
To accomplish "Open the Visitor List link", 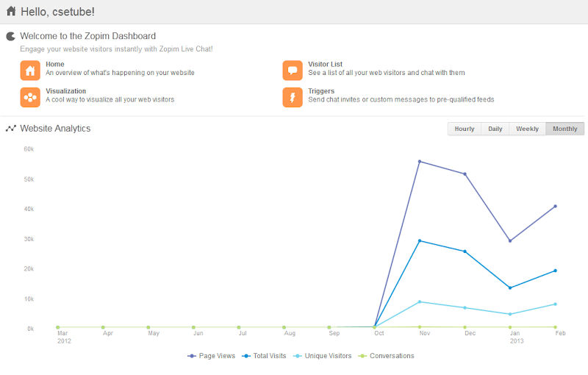I will pos(325,64).
